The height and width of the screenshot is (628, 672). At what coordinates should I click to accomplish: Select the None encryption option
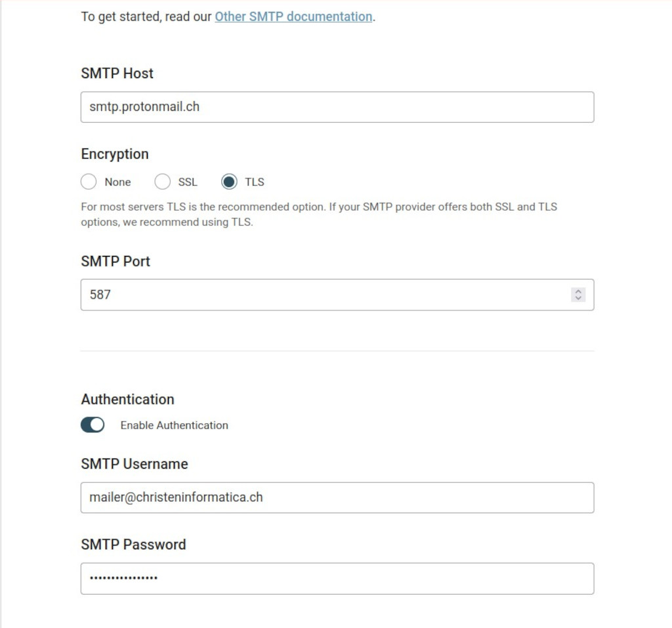pos(89,182)
